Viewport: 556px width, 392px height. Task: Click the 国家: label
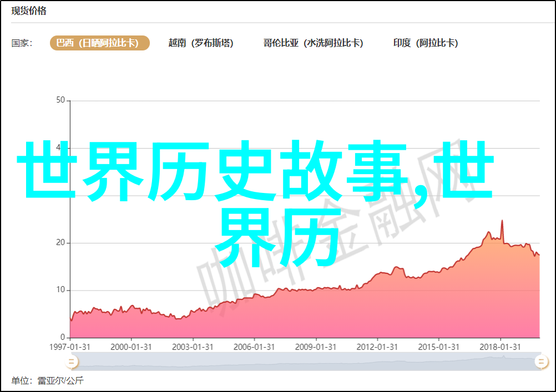pos(22,43)
